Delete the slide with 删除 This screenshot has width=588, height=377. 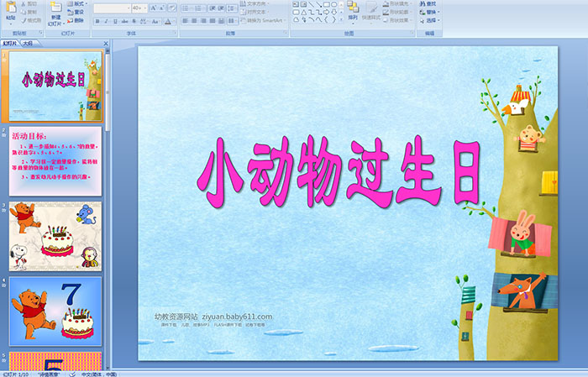[x=75, y=20]
